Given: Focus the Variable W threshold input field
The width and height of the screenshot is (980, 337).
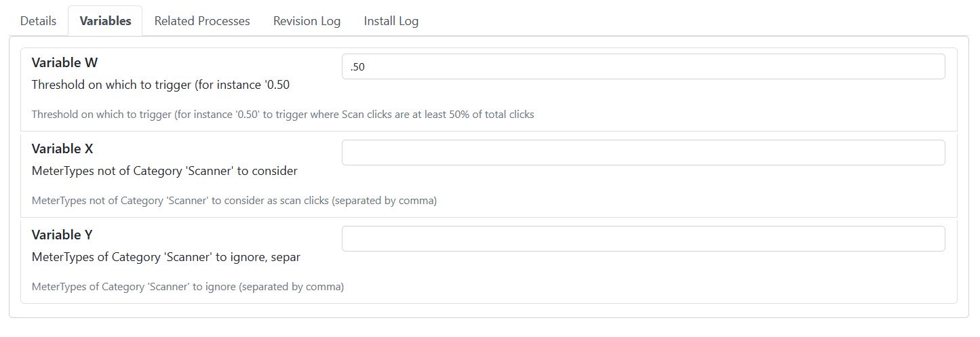Looking at the screenshot, I should 643,66.
